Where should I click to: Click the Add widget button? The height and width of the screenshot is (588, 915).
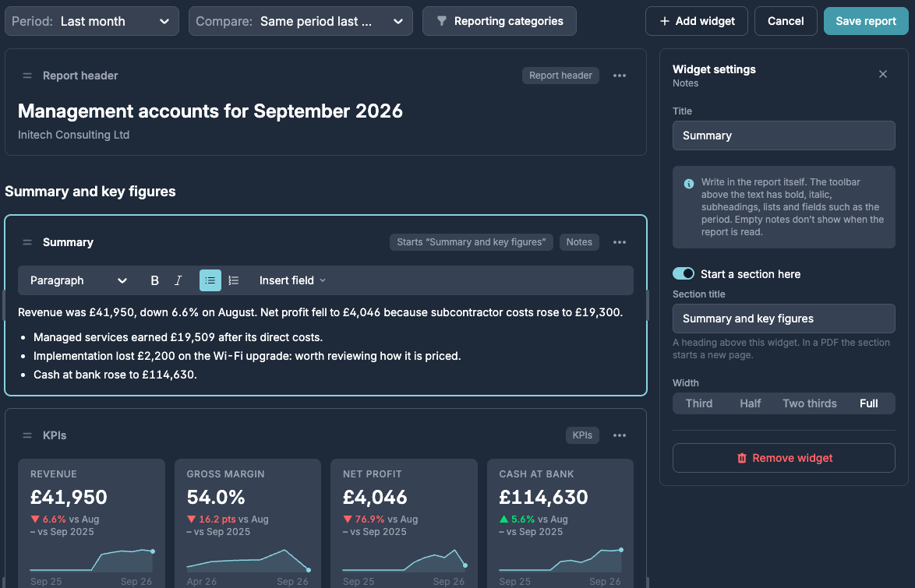point(697,21)
